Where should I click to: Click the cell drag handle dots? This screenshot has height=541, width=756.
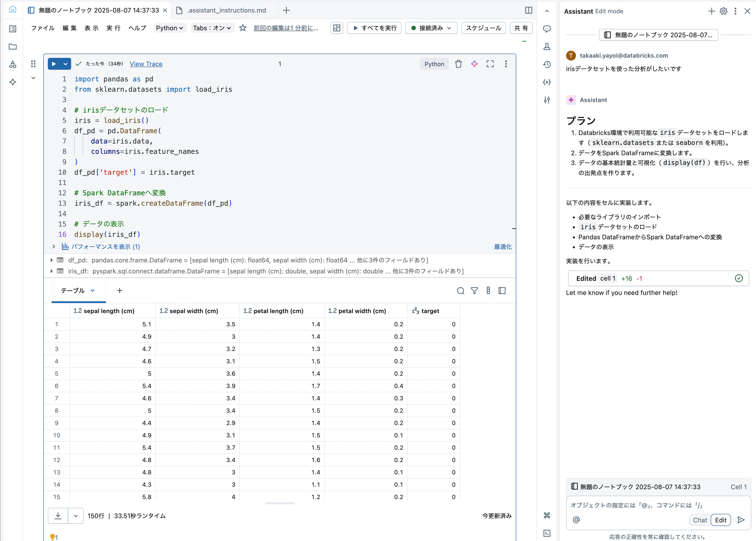click(x=33, y=64)
